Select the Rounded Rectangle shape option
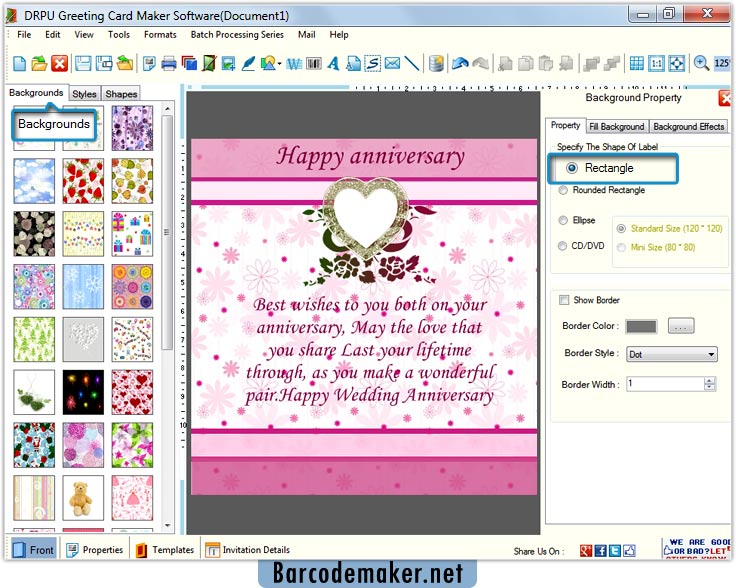 [x=564, y=190]
